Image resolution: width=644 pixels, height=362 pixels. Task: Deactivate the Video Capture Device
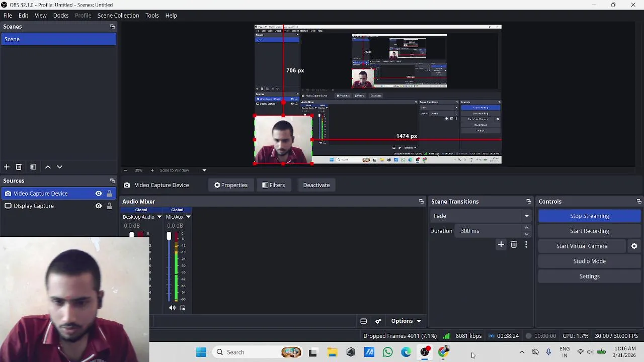click(x=316, y=185)
